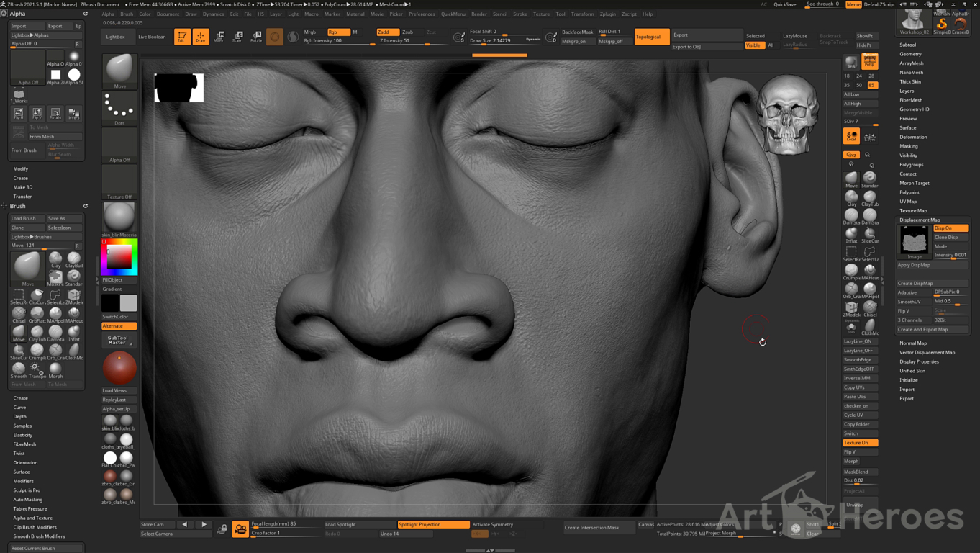
Task: Expand the Tablet Pressure section
Action: coord(30,509)
